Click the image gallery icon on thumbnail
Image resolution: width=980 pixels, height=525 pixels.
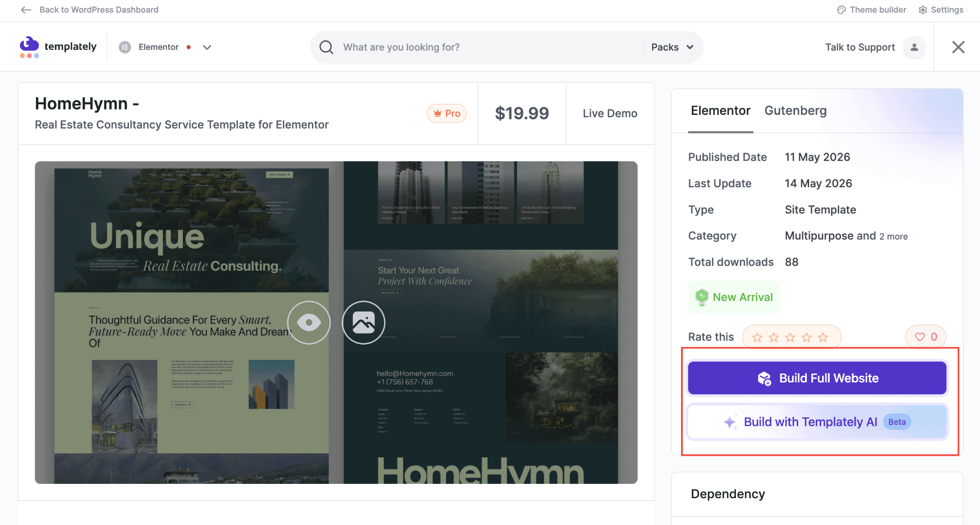point(363,322)
